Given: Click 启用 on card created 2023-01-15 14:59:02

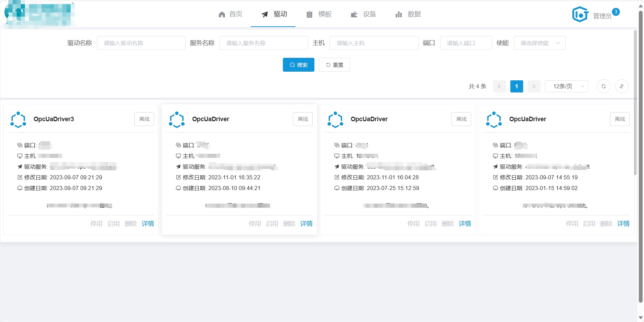Looking at the screenshot, I should 589,224.
